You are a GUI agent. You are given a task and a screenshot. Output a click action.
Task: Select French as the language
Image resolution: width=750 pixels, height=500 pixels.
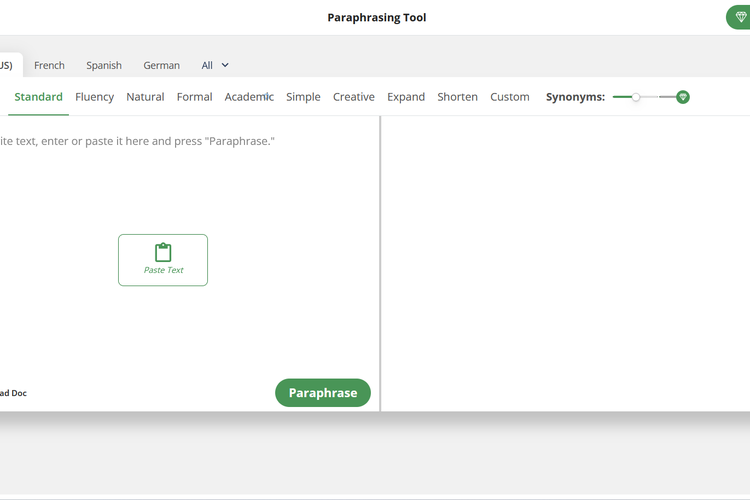(x=49, y=65)
